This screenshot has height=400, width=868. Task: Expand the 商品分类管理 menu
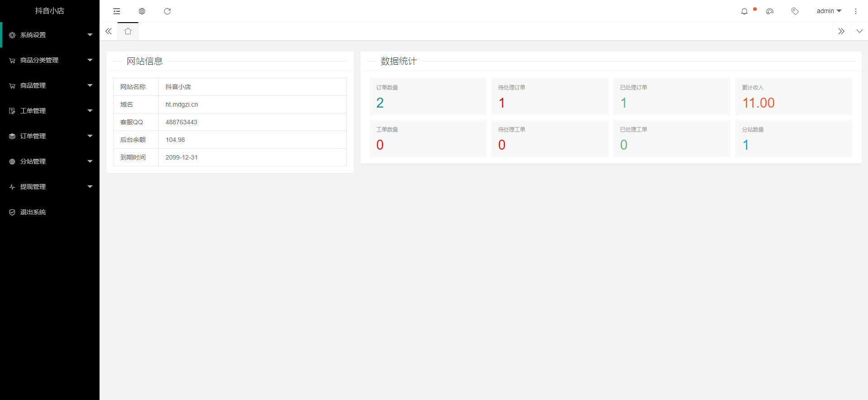[50, 60]
